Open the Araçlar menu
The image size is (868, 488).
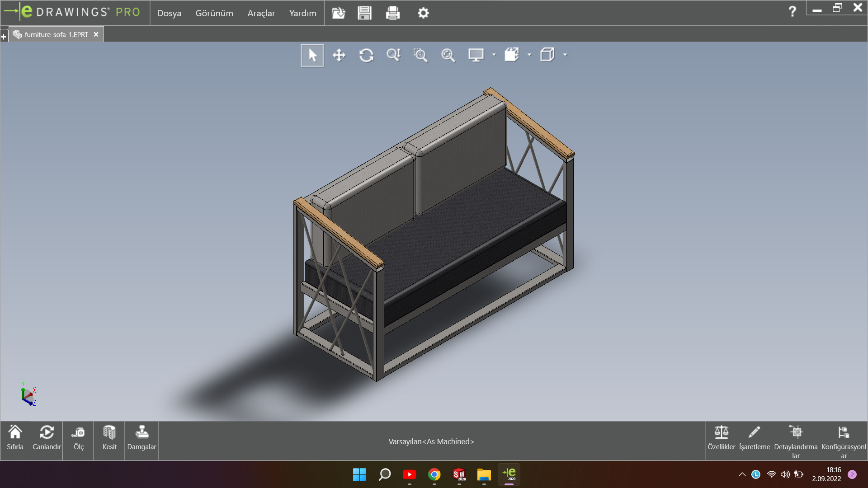tap(261, 13)
